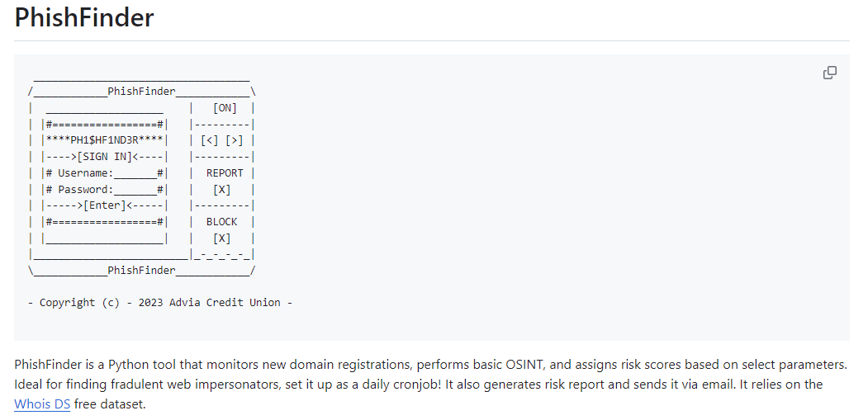Click the [X] box under BLOCK
The image size is (868, 420).
click(x=221, y=238)
